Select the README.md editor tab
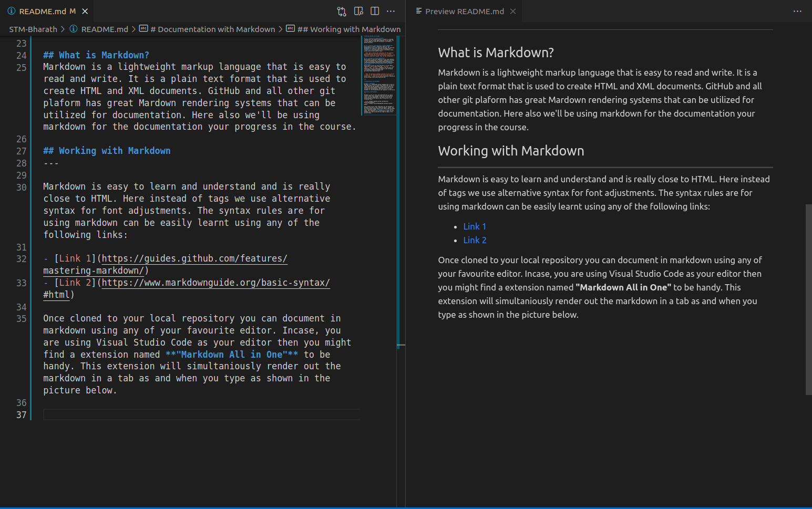The width and height of the screenshot is (812, 509). 48,11
